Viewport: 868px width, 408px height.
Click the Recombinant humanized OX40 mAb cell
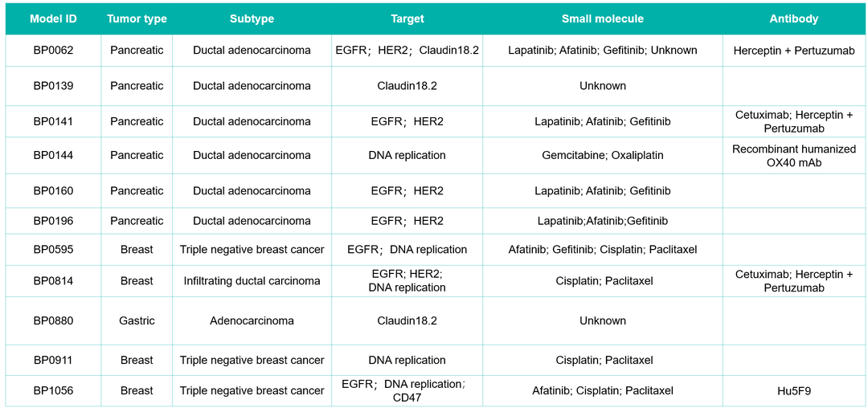[x=794, y=155]
